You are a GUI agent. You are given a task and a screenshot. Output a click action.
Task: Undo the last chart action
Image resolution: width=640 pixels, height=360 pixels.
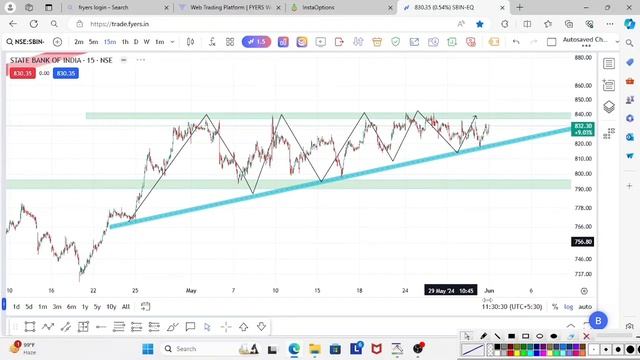point(516,42)
